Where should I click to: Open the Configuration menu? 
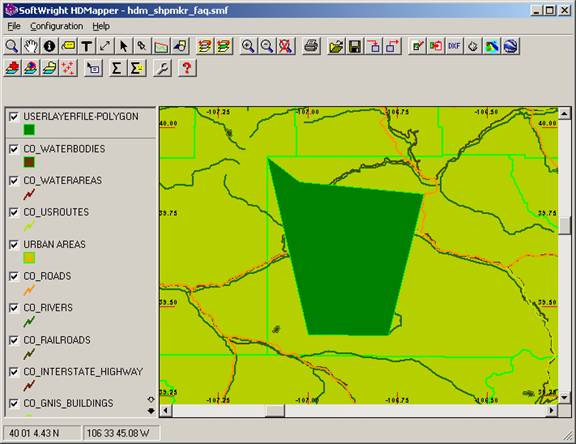pos(57,26)
